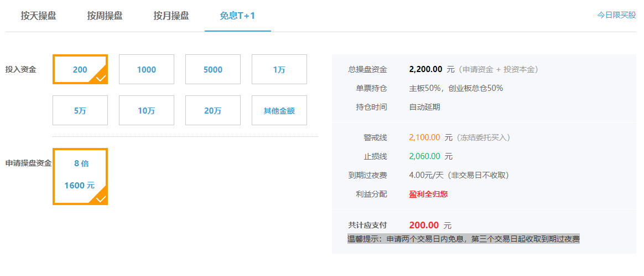Click the 到期过夜费 label

pos(367,175)
